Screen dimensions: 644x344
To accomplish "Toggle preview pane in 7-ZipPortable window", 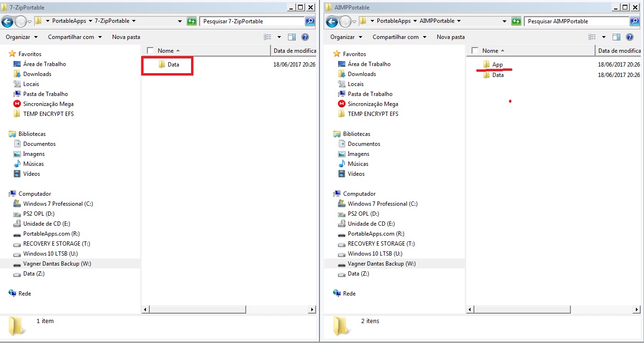I will tap(292, 37).
